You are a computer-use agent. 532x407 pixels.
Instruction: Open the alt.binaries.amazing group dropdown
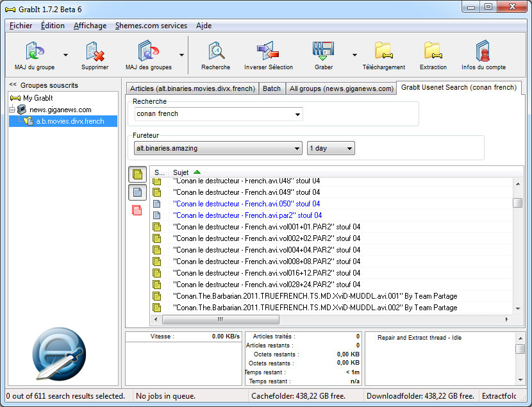pyautogui.click(x=297, y=149)
